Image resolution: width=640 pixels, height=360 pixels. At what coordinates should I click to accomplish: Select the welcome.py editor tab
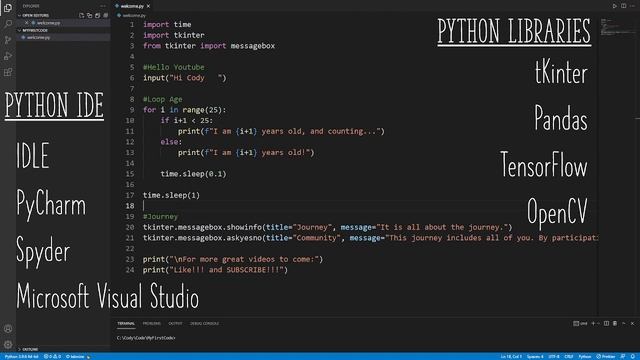(132, 6)
